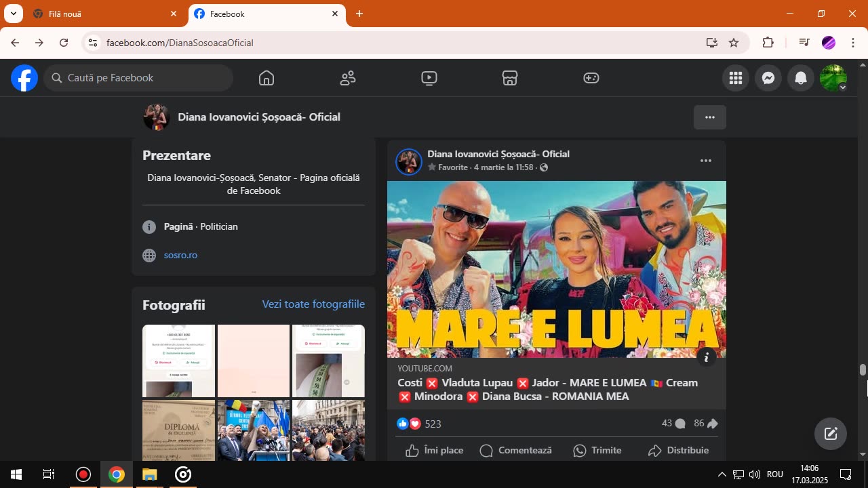Viewport: 868px width, 488px height.
Task: Click the Caută pe Facebook search field
Action: tap(139, 78)
